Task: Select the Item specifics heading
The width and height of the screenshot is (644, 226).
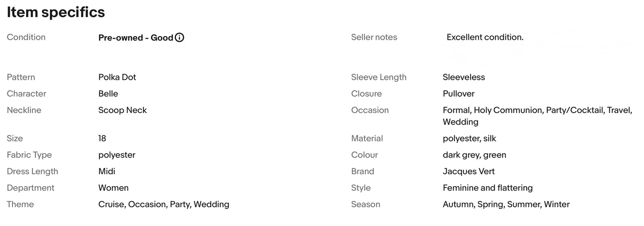Action: (x=56, y=13)
